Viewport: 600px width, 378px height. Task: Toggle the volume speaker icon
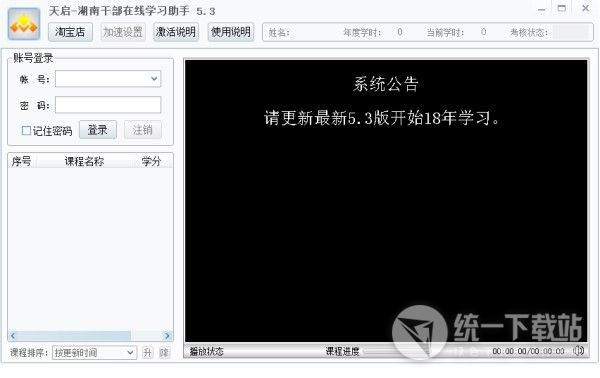(x=579, y=351)
